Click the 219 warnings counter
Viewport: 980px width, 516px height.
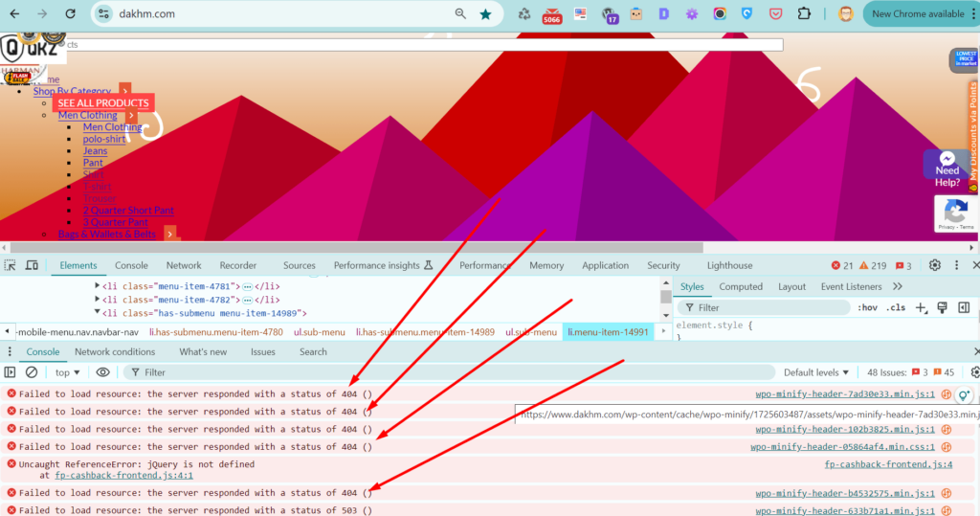(x=873, y=265)
